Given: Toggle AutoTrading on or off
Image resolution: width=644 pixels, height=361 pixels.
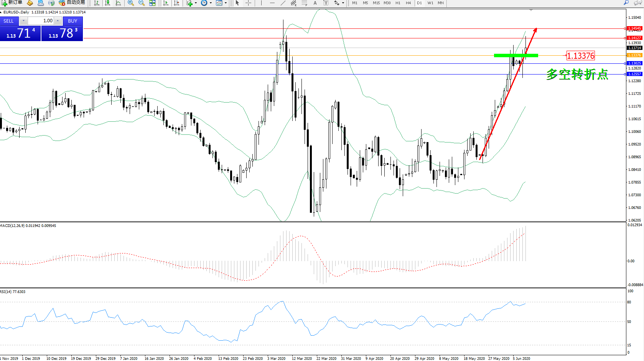Looking at the screenshot, I should coord(72,3).
